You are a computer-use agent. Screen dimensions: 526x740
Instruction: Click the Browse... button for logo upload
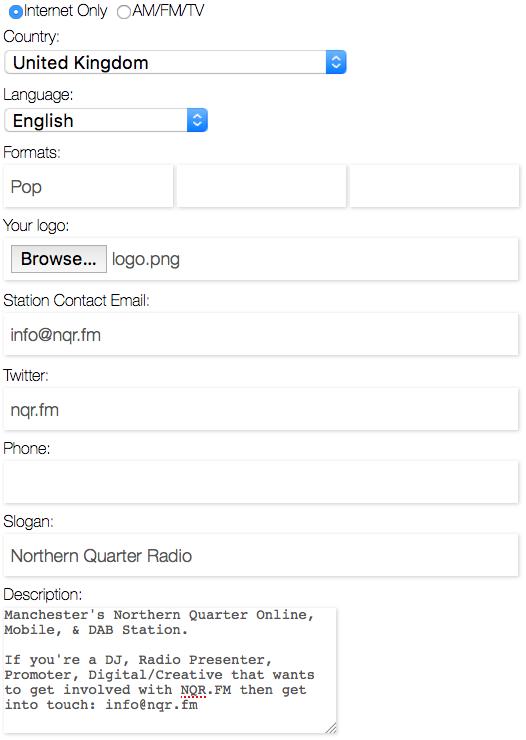click(x=59, y=259)
